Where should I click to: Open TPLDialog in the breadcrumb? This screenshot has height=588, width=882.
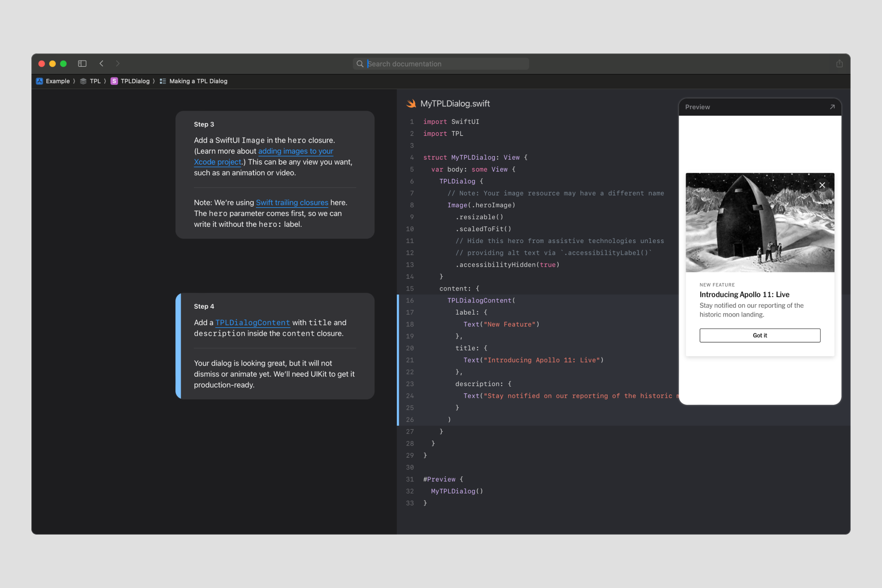click(135, 81)
